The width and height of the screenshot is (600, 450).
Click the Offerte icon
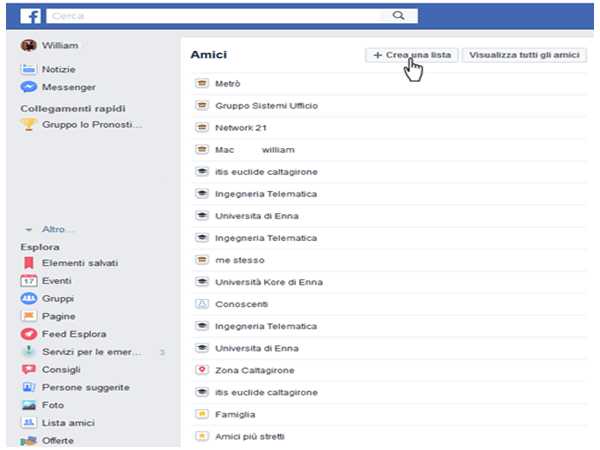pos(28,440)
